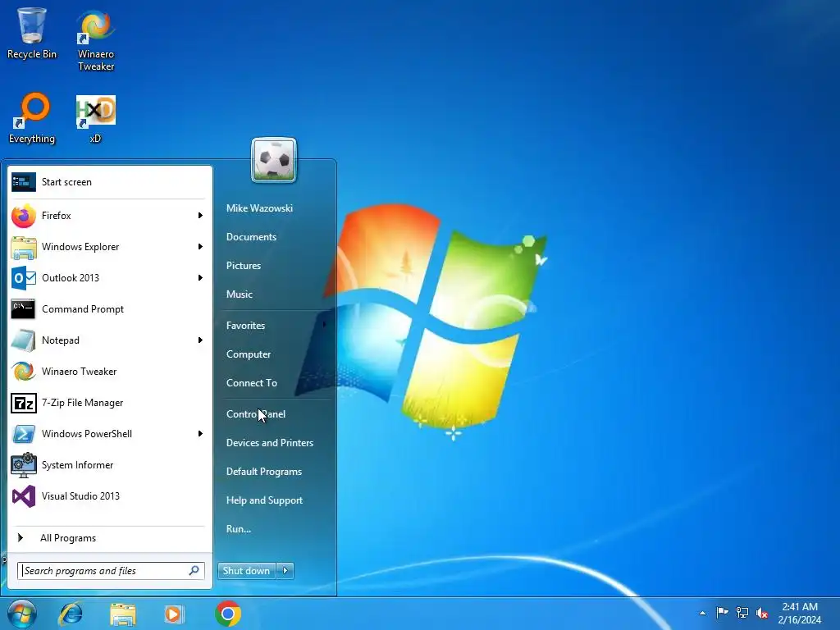The height and width of the screenshot is (630, 840).
Task: Click the muted volume tray icon
Action: click(x=762, y=612)
